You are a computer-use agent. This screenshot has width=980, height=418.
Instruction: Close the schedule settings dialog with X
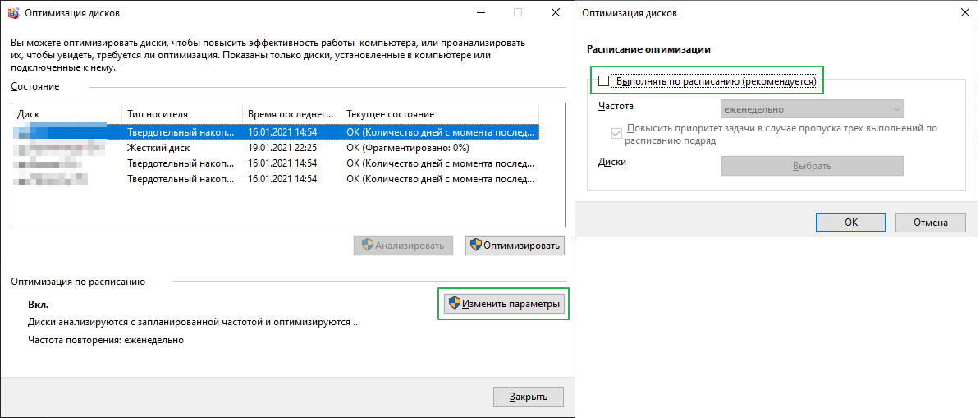963,12
